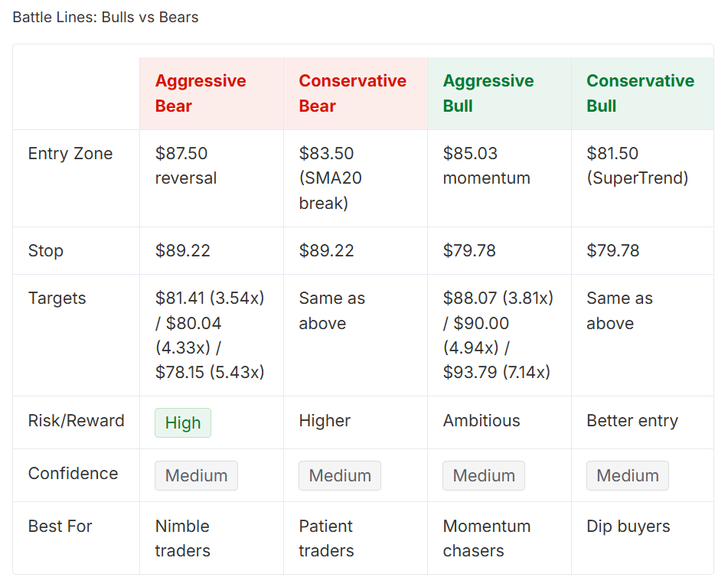Image resolution: width=728 pixels, height=587 pixels.
Task: Click the Aggressive Bear column header
Action: pyautogui.click(x=211, y=93)
